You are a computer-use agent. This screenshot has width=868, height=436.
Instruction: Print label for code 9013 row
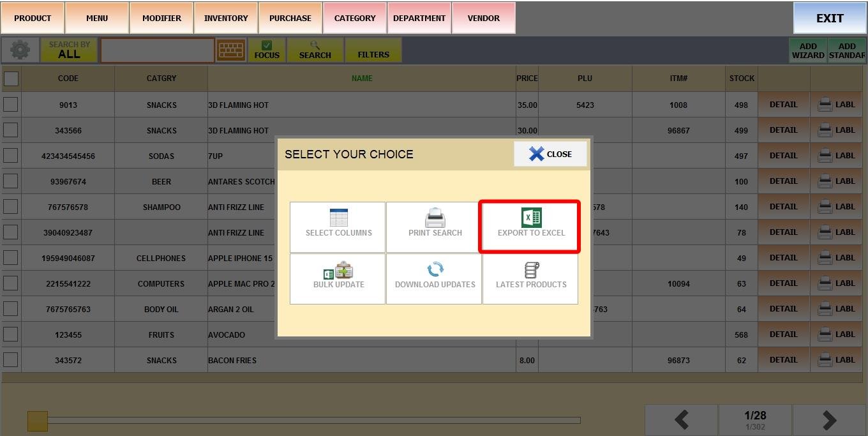coord(836,105)
